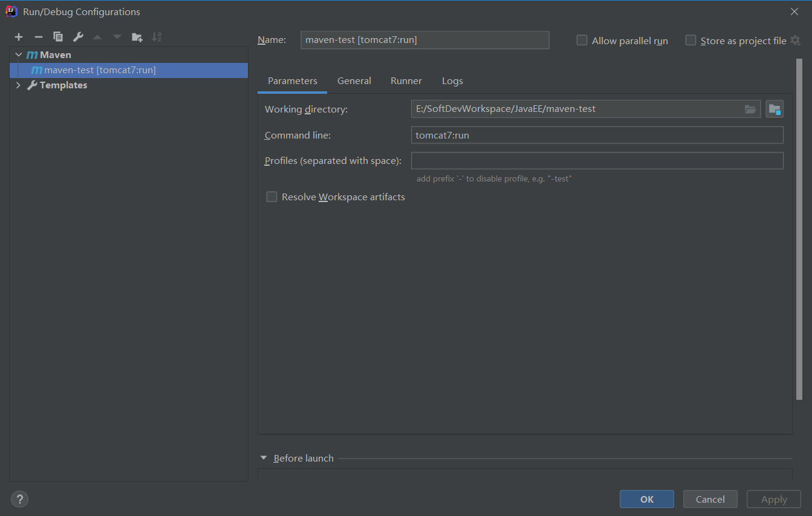The height and width of the screenshot is (516, 812).
Task: Open the Runner tab
Action: click(x=406, y=81)
